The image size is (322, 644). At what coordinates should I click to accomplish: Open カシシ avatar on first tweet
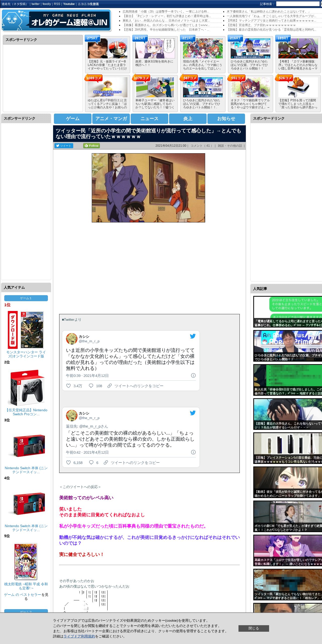[x=71, y=339]
